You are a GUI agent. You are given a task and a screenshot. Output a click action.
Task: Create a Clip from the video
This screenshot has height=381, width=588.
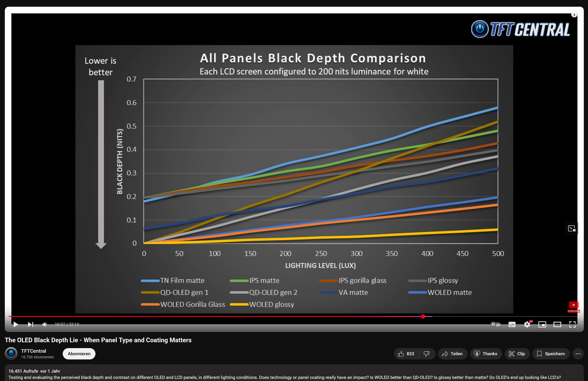[517, 354]
